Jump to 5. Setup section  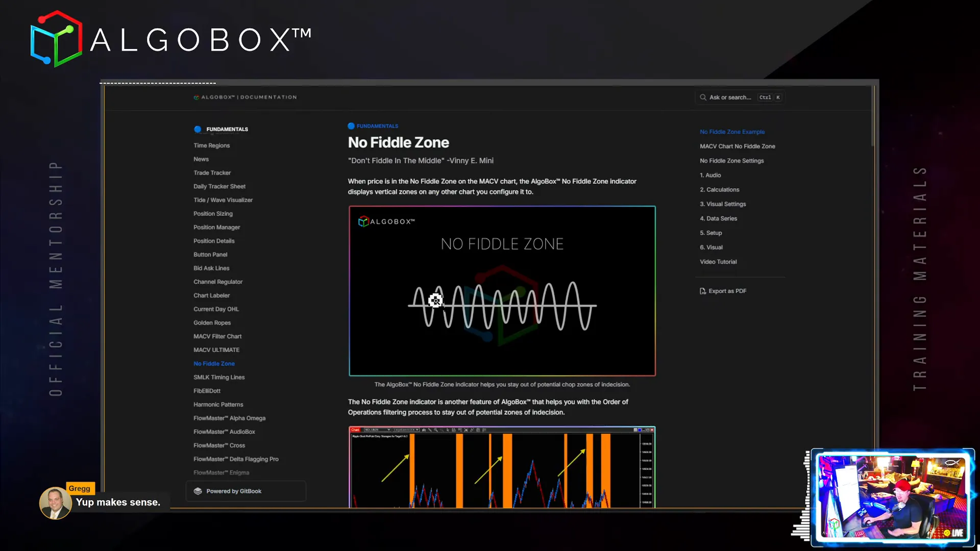point(710,233)
